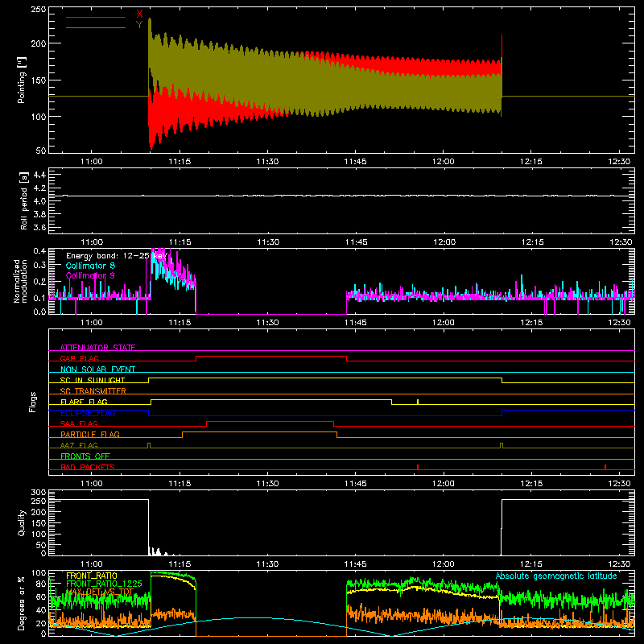644x644 pixels.
Task: Click the red X legend line
Action: tap(95, 17)
